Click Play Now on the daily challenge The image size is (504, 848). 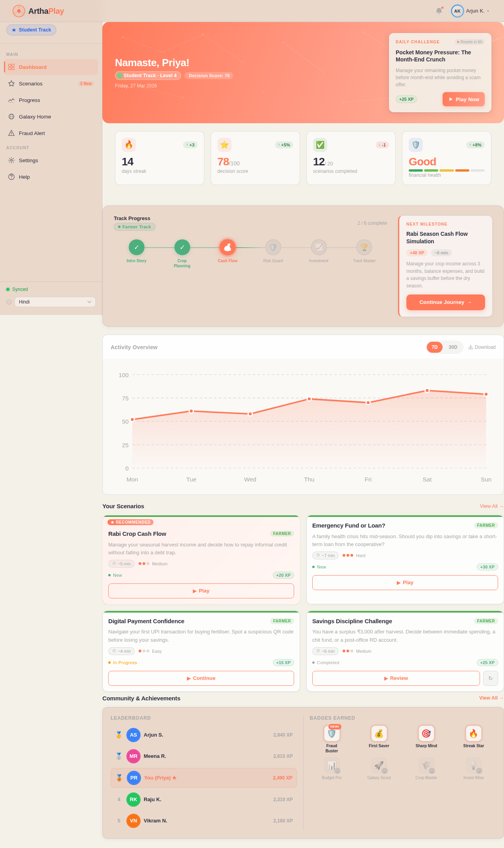(463, 99)
